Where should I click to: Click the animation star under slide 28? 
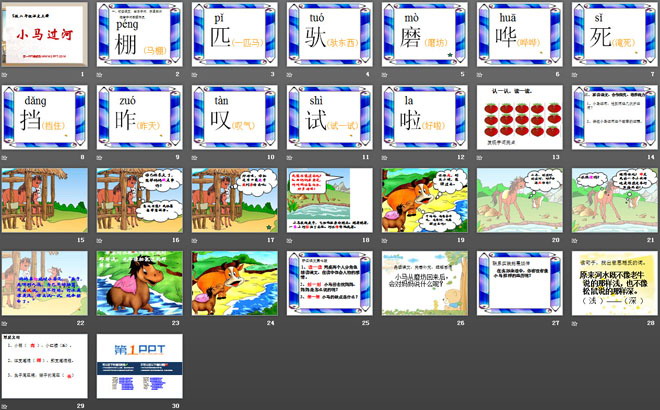[575, 323]
